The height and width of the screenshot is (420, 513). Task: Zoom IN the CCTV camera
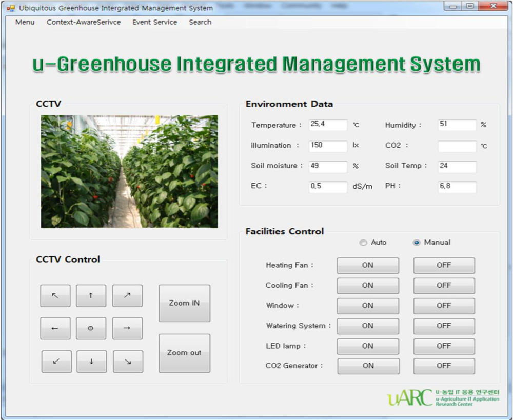(184, 303)
